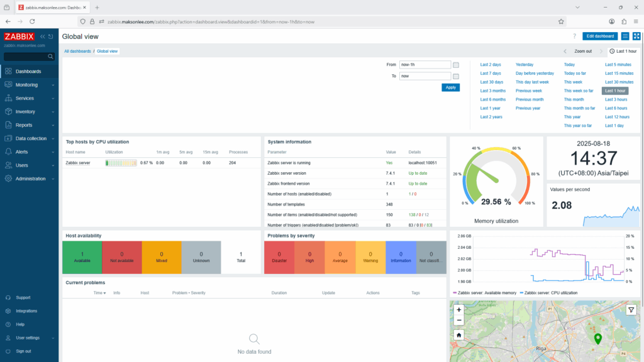644x362 pixels.
Task: Click the Zabbix server CPU utilization bar
Action: pyautogui.click(x=121, y=163)
